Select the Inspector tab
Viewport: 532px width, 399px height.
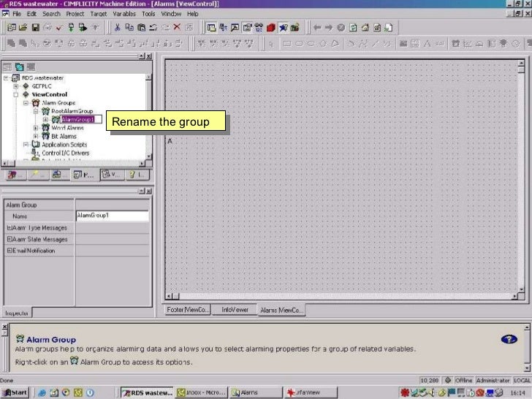[17, 313]
